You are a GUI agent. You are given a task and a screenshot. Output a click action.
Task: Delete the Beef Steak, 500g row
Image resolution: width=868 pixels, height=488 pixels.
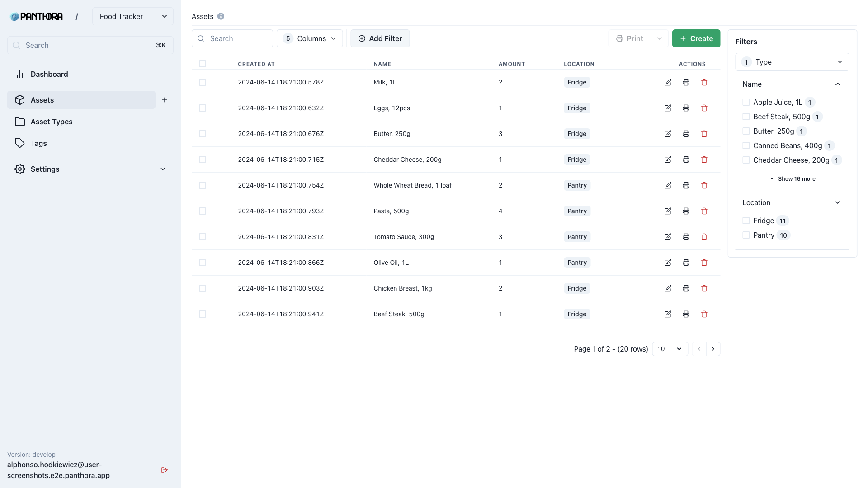click(704, 314)
